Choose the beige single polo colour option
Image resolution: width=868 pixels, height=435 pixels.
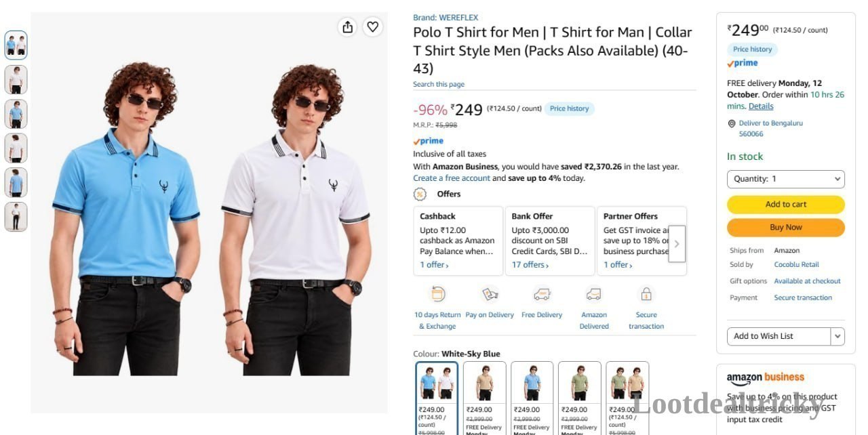(x=484, y=398)
